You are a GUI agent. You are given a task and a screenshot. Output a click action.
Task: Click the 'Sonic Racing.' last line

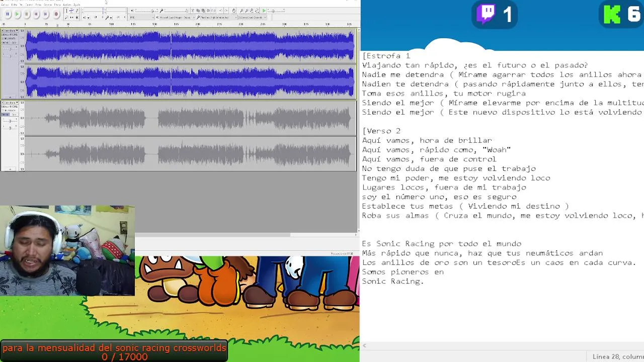click(x=393, y=281)
